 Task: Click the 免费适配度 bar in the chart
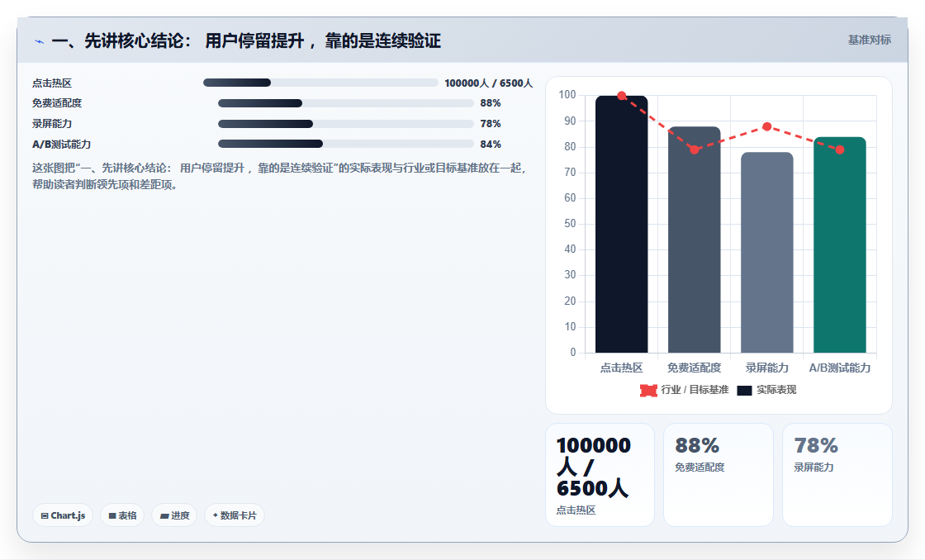coord(695,240)
